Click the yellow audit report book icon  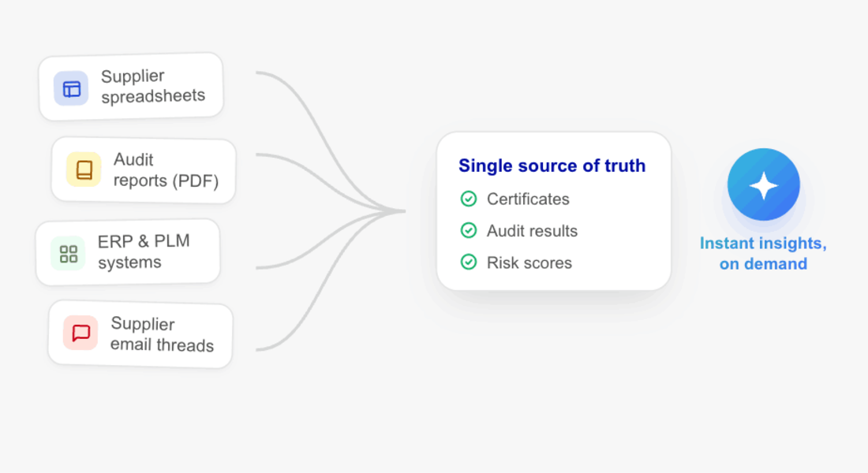[x=84, y=169]
